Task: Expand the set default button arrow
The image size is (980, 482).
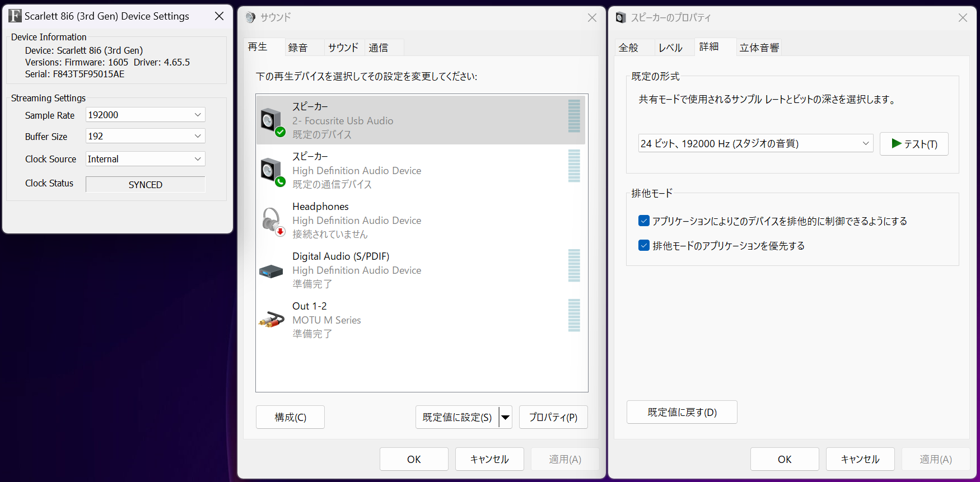Action: (506, 417)
